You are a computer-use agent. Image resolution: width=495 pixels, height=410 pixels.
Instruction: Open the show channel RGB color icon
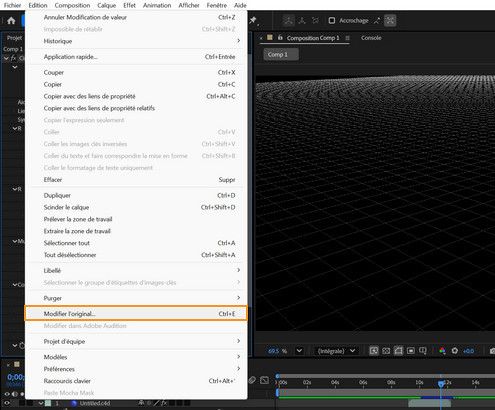[442, 351]
